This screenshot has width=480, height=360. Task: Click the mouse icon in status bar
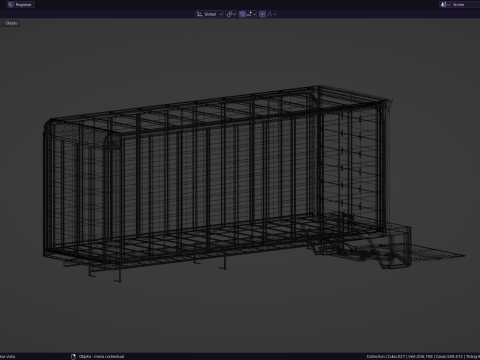(73, 356)
